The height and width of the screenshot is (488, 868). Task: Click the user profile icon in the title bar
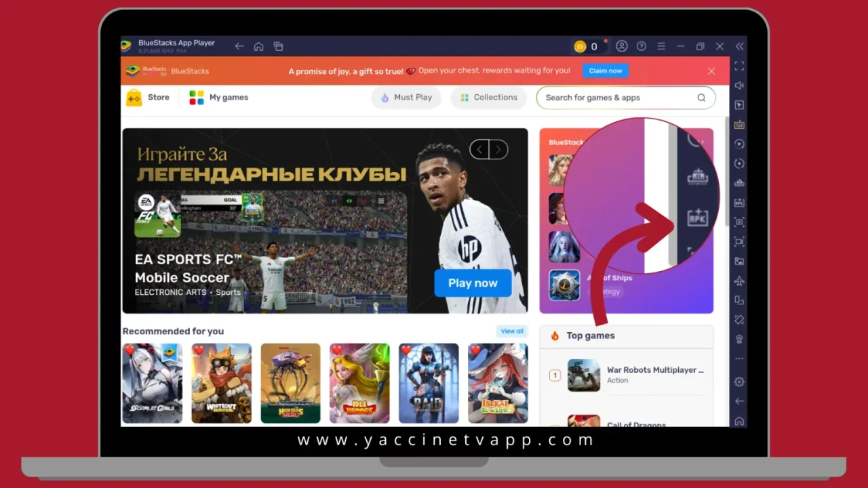tap(622, 46)
